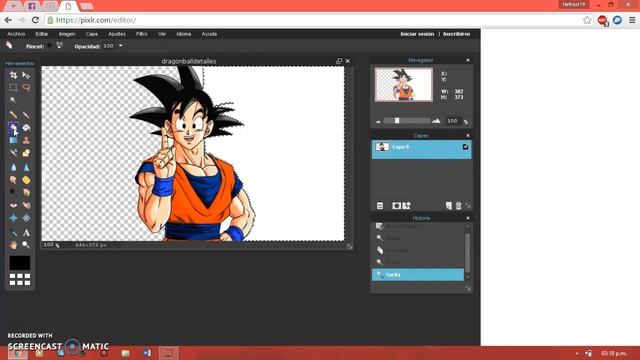Select the Drawing shape tool
This screenshot has width=640, height=360.
click(x=26, y=153)
